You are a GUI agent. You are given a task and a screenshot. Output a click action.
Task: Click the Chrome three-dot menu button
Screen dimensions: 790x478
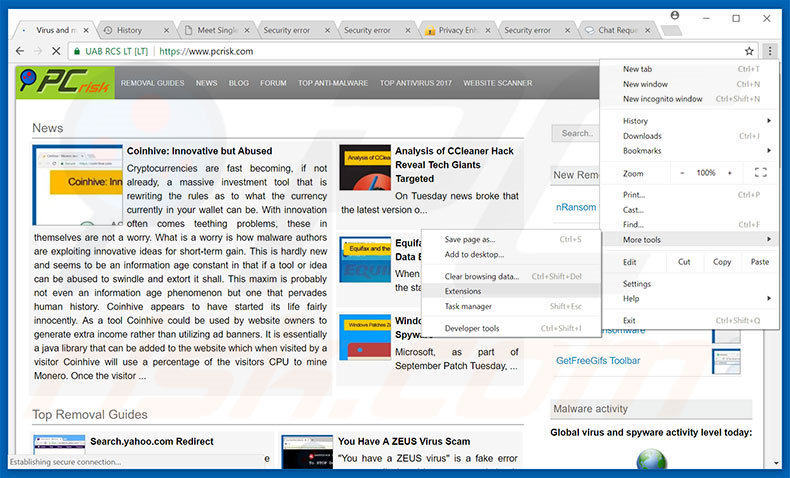(x=769, y=51)
